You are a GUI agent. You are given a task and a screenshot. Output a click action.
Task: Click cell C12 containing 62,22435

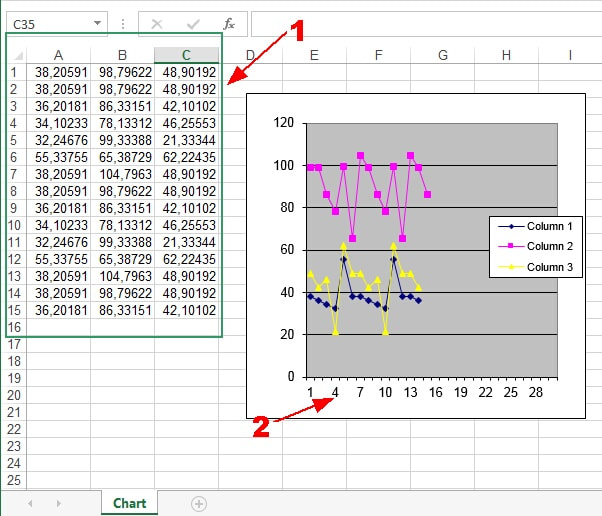186,259
